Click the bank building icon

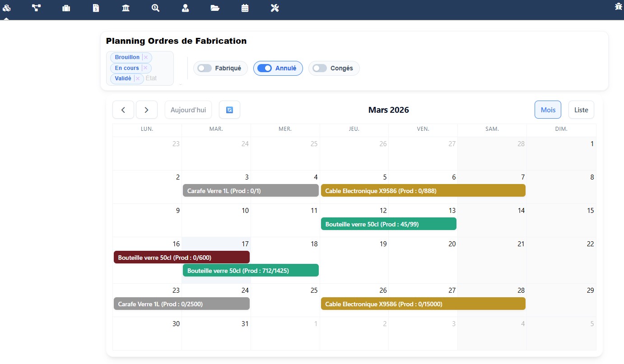pos(126,8)
